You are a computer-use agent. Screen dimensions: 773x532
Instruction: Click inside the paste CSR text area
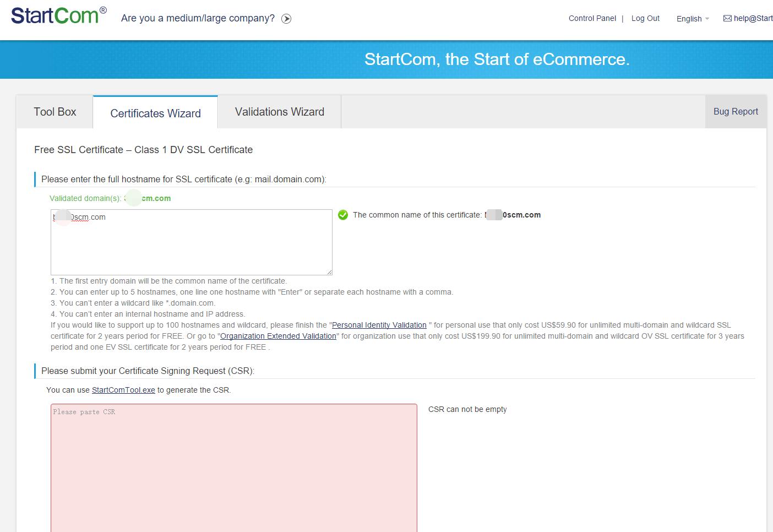tap(233, 468)
